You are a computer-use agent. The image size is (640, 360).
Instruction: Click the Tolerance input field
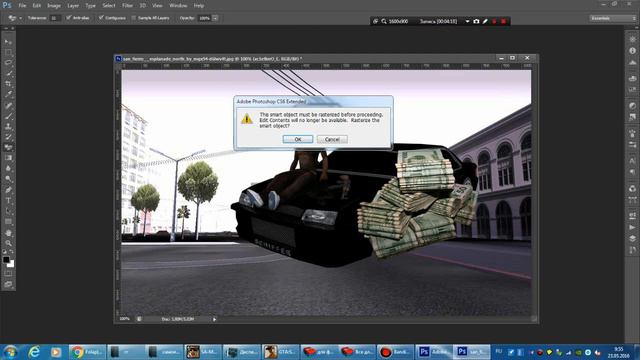point(55,18)
